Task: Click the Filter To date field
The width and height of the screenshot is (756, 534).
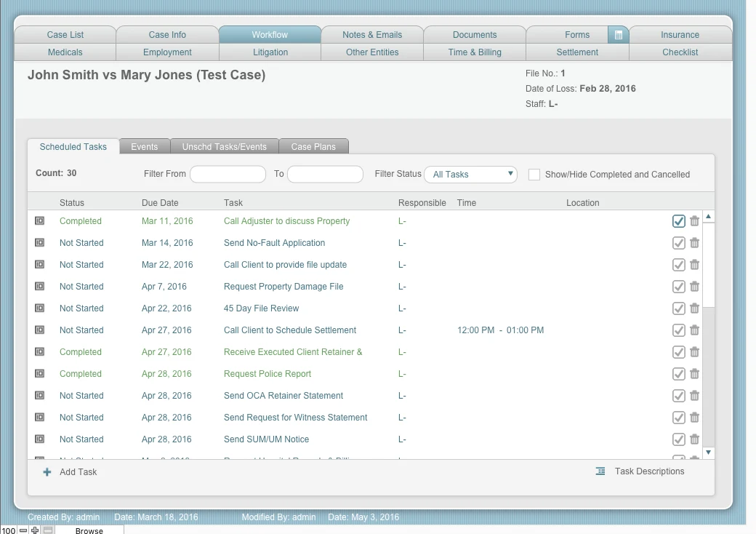Action: tap(325, 174)
